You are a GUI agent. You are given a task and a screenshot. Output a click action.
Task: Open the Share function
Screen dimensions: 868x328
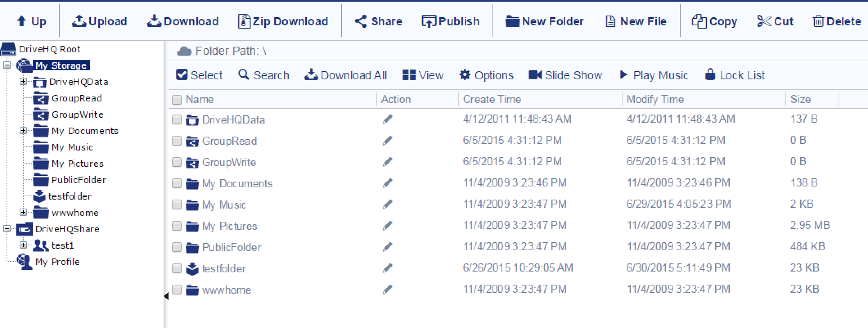coord(378,21)
